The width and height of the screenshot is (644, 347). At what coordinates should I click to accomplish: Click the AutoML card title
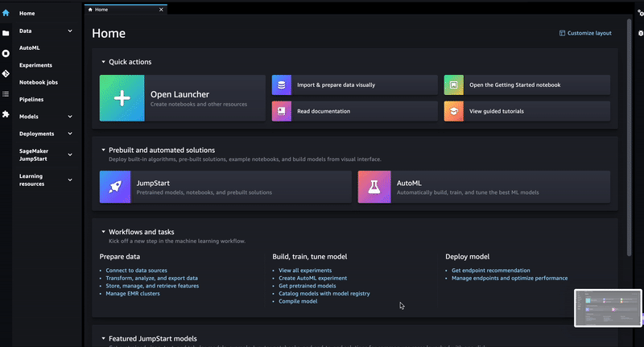pos(409,183)
